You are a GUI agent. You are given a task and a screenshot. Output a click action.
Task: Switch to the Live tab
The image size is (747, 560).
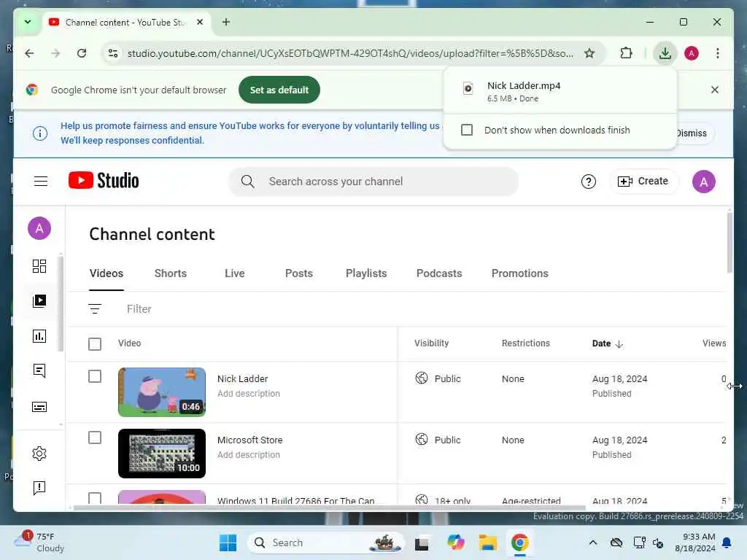tap(234, 273)
